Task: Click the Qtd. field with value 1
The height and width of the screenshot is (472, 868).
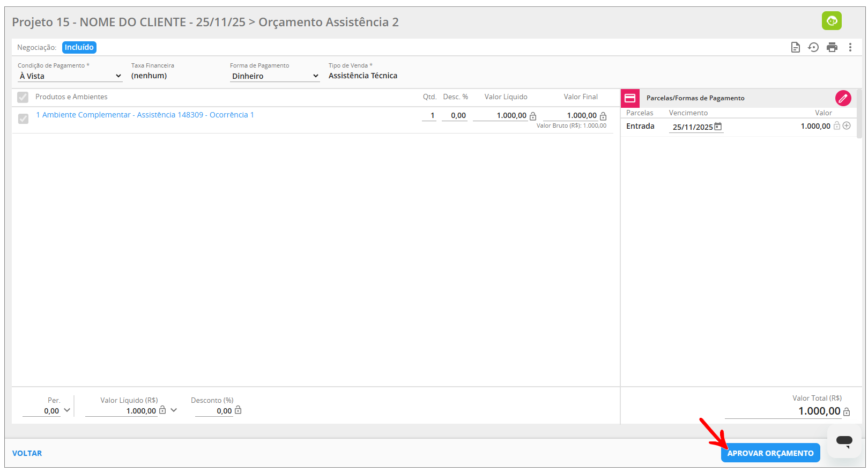Action: pyautogui.click(x=429, y=115)
